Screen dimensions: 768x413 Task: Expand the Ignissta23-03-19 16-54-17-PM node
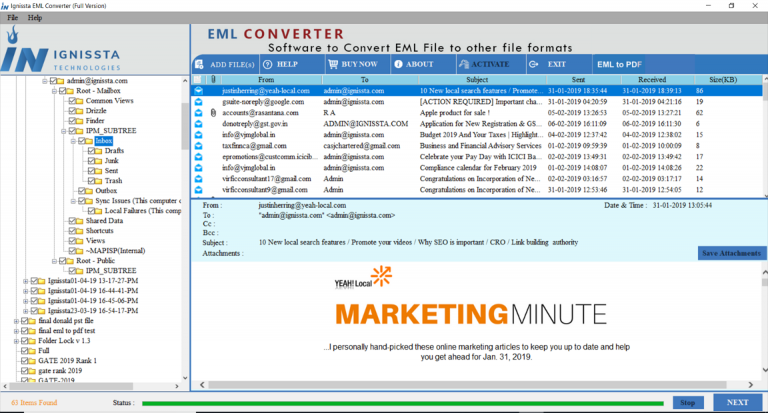[x=25, y=311]
